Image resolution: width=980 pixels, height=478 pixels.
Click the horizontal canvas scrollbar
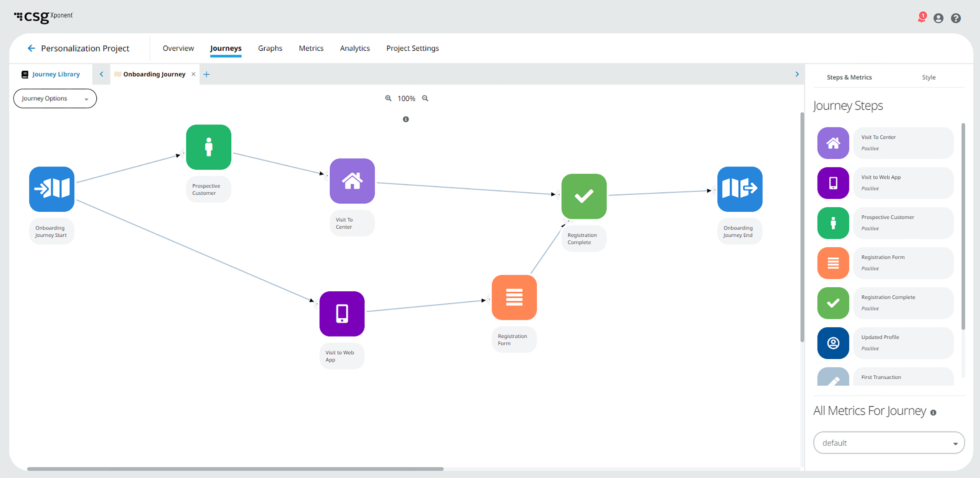click(235, 469)
